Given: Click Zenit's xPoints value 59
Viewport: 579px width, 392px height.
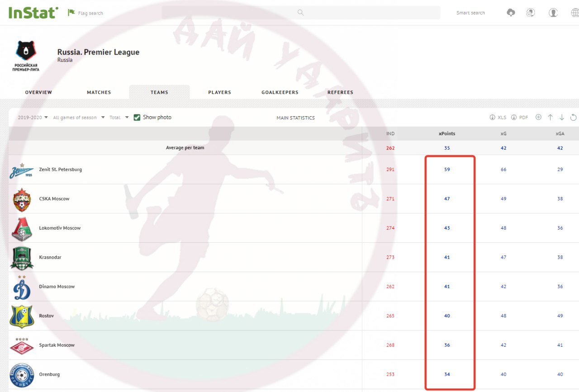Looking at the screenshot, I should (x=447, y=170).
